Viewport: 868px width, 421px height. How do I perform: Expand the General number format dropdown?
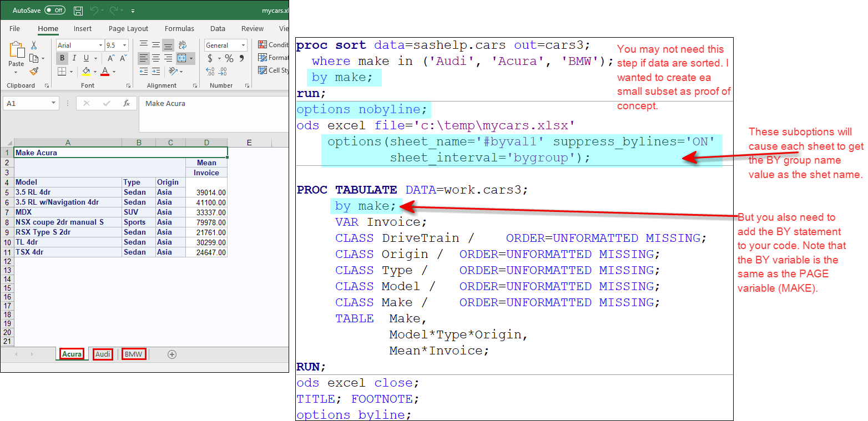click(x=243, y=45)
